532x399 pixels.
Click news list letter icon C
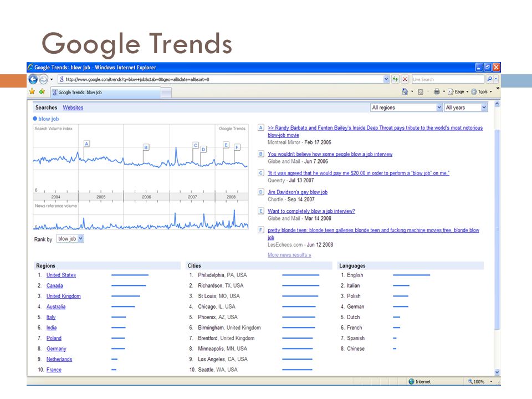260,173
